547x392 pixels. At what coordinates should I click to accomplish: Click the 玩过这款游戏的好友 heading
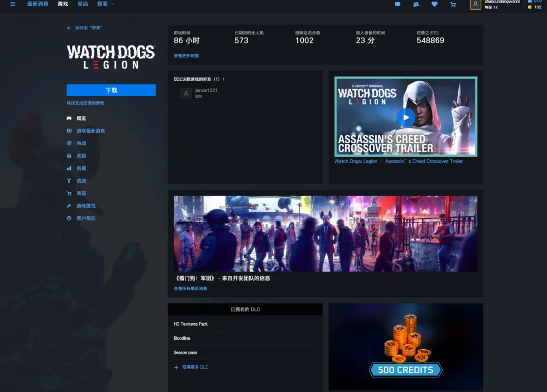tap(199, 79)
